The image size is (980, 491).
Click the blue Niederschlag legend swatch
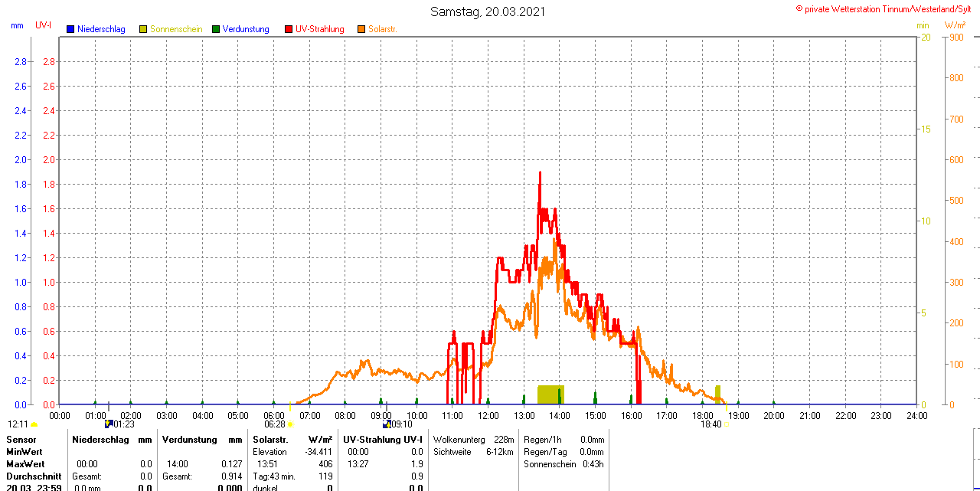pyautogui.click(x=70, y=29)
